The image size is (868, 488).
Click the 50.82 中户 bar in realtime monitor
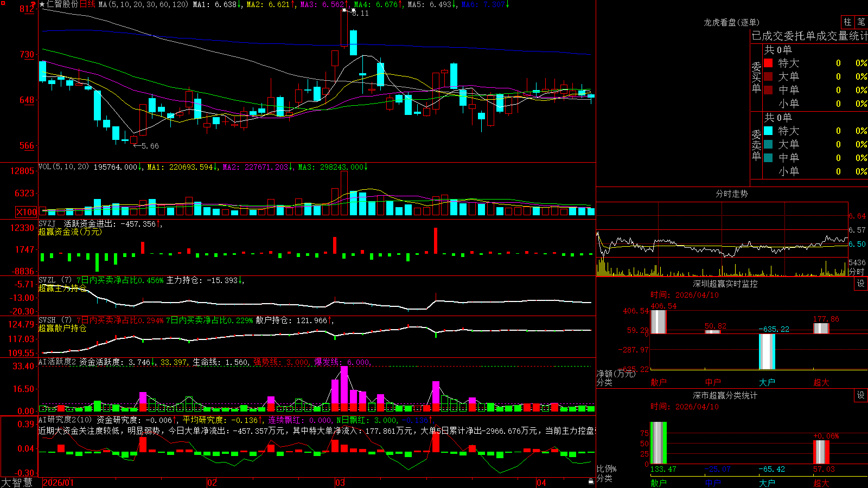(712, 332)
